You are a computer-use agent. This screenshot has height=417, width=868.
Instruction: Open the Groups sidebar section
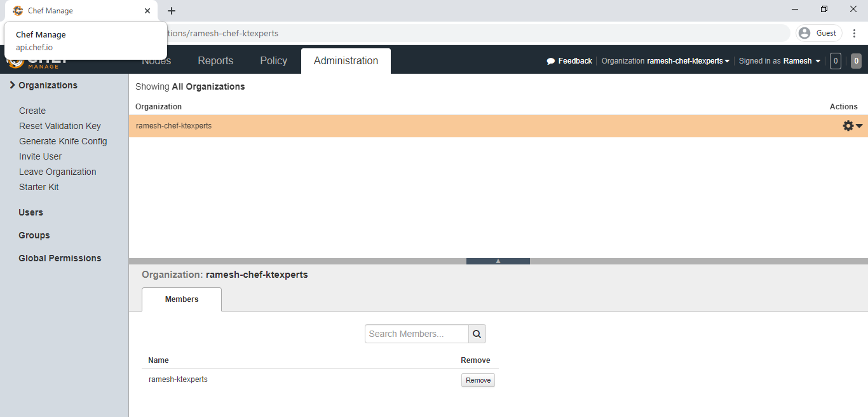click(34, 235)
